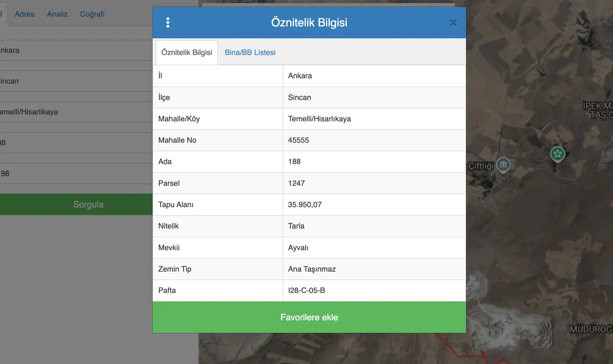Image resolution: width=613 pixels, height=364 pixels.
Task: Close the Öznitelik Bilgisi dialog
Action: [x=453, y=23]
